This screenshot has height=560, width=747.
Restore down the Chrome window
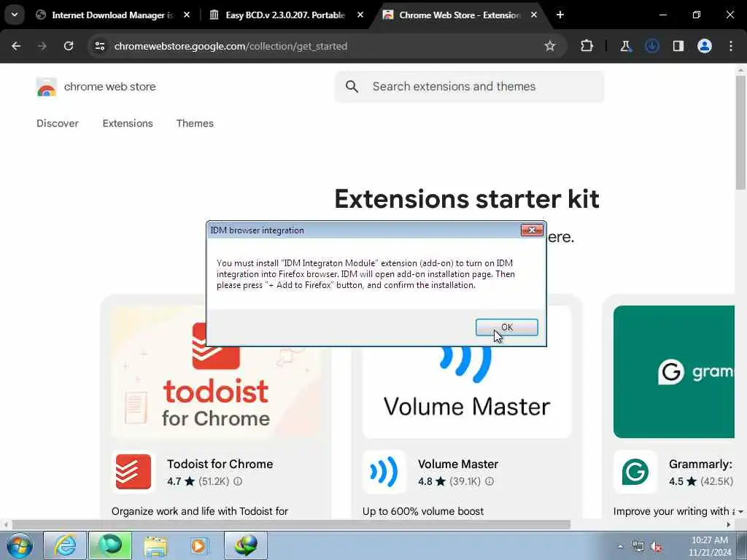click(697, 15)
